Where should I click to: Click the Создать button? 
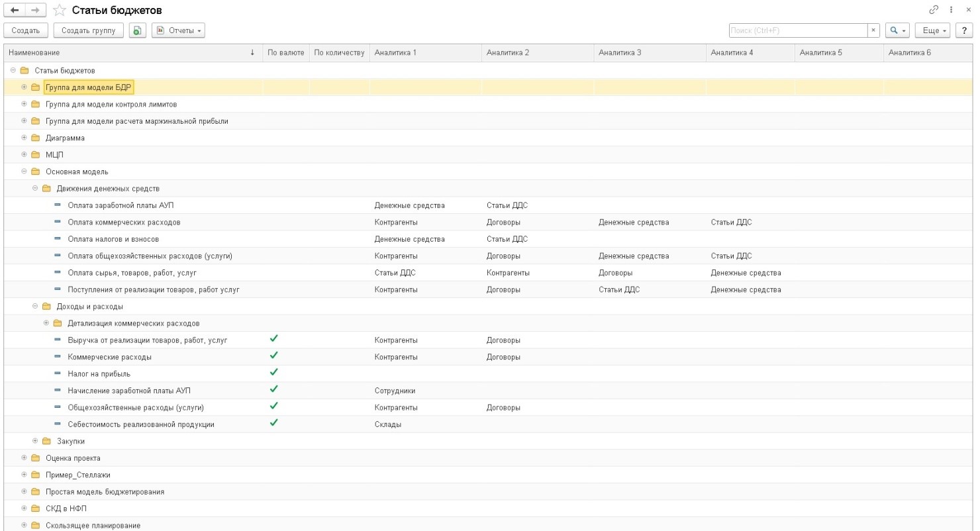click(x=26, y=30)
